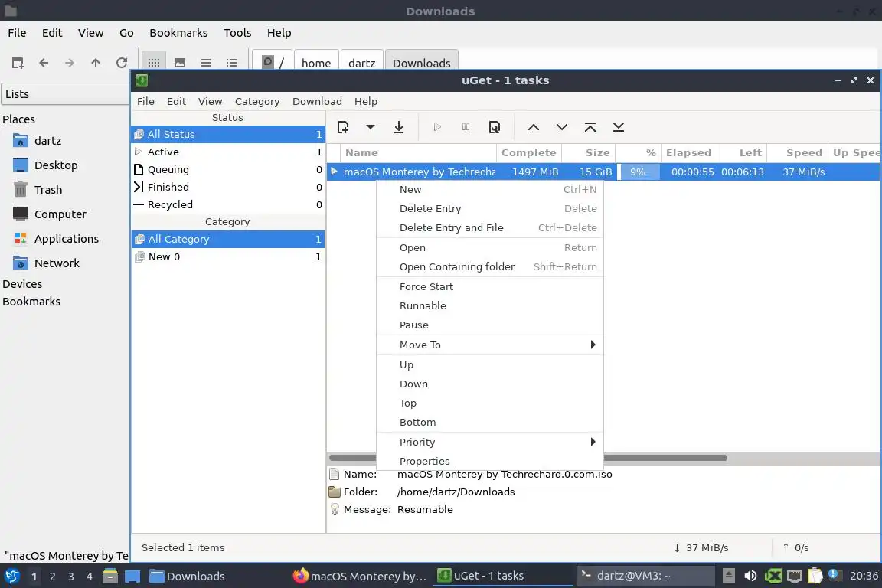Click the Move to Bottom icon
This screenshot has height=588, width=882.
click(x=618, y=127)
